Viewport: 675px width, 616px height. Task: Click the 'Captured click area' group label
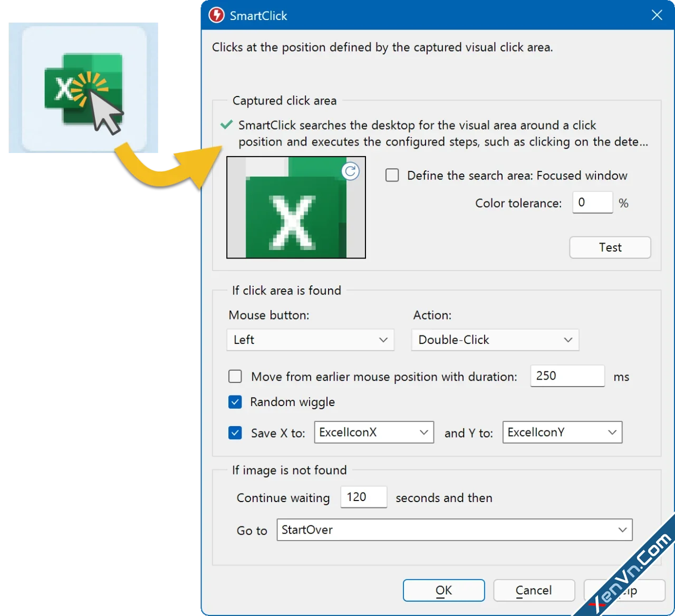[x=285, y=101]
